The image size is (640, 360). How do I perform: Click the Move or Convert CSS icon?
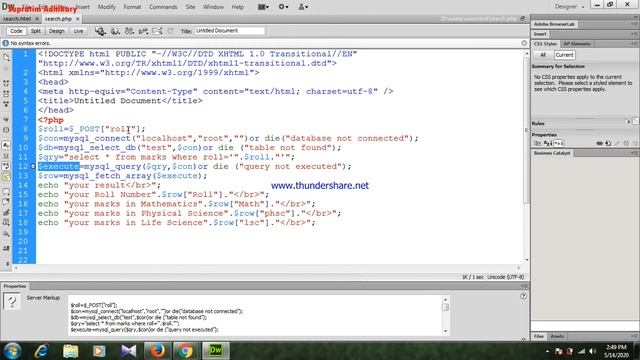point(6,234)
